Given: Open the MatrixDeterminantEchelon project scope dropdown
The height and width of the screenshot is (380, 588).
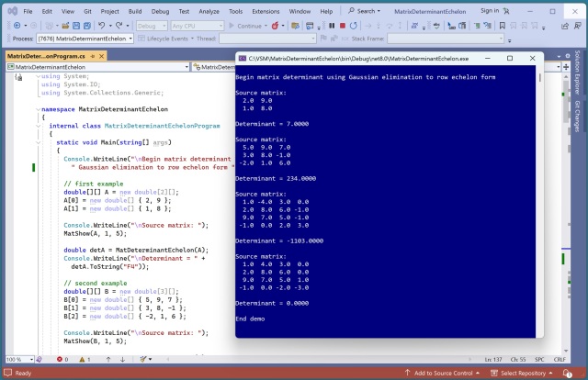Looking at the screenshot, I should tap(98, 67).
